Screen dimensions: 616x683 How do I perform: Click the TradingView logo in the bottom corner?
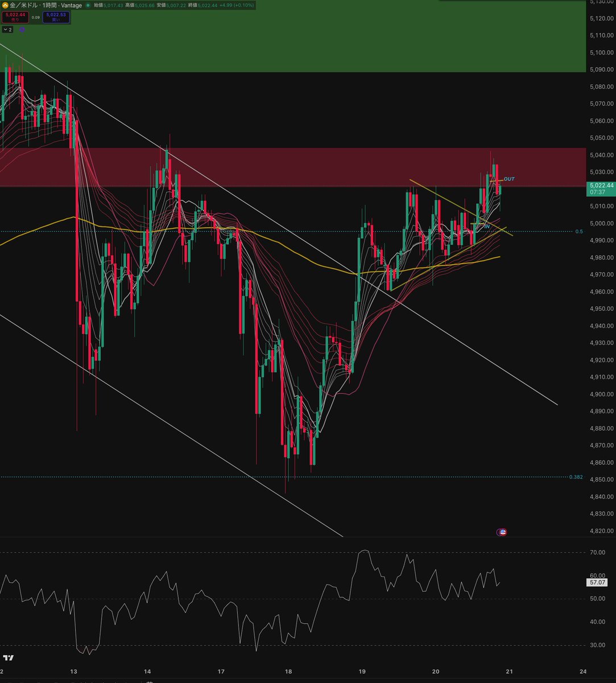click(x=8, y=659)
